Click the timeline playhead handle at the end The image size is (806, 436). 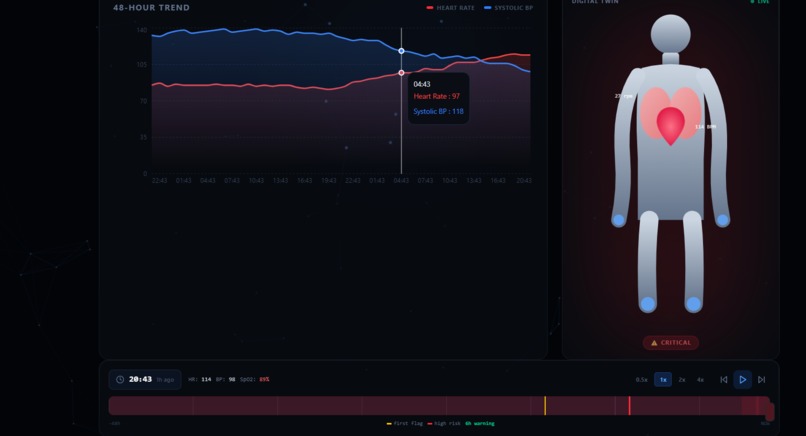click(770, 411)
